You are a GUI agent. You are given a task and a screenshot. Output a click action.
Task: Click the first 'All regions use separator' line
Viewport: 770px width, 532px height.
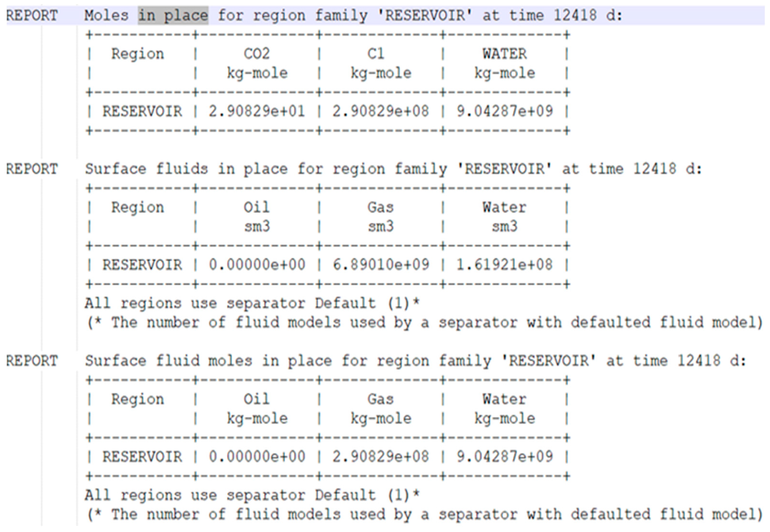[252, 303]
